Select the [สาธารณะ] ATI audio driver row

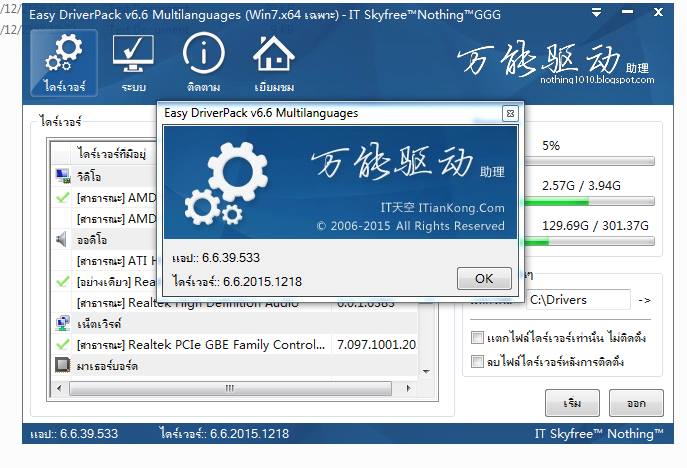(x=104, y=261)
